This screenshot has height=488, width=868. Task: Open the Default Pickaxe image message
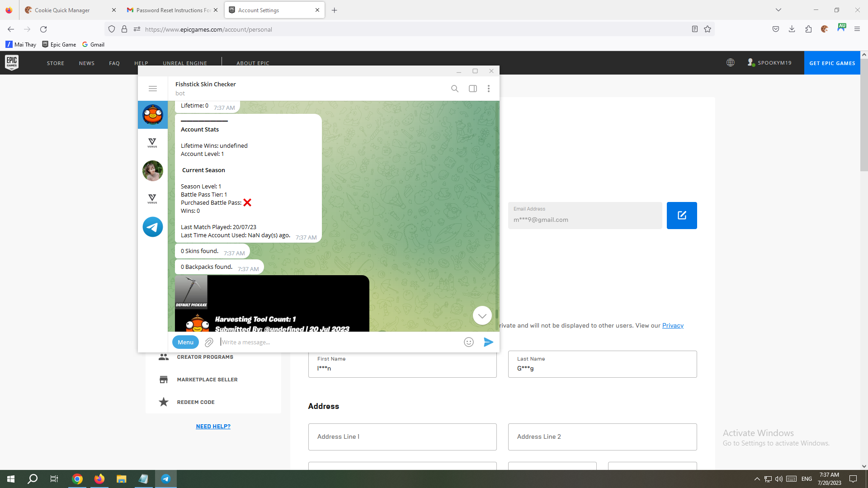pos(272,303)
